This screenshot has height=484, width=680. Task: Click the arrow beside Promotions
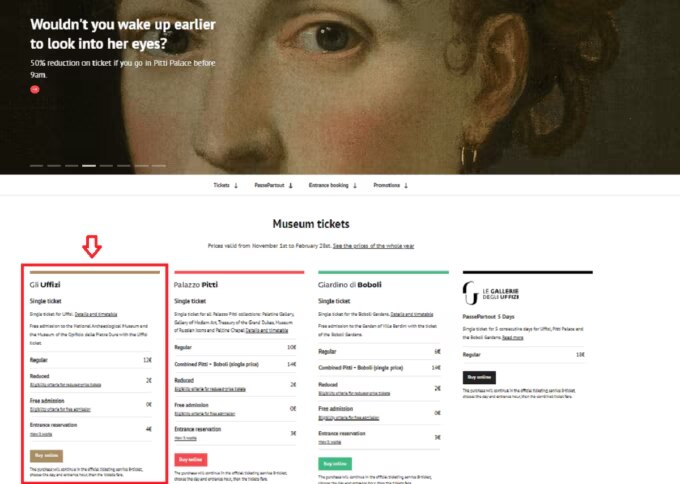pyautogui.click(x=406, y=186)
